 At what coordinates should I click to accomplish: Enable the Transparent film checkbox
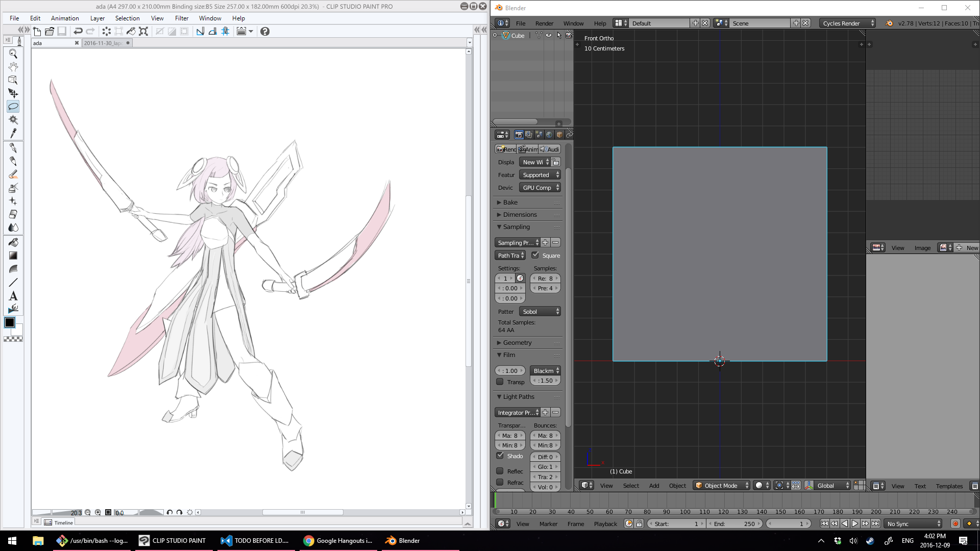500,382
